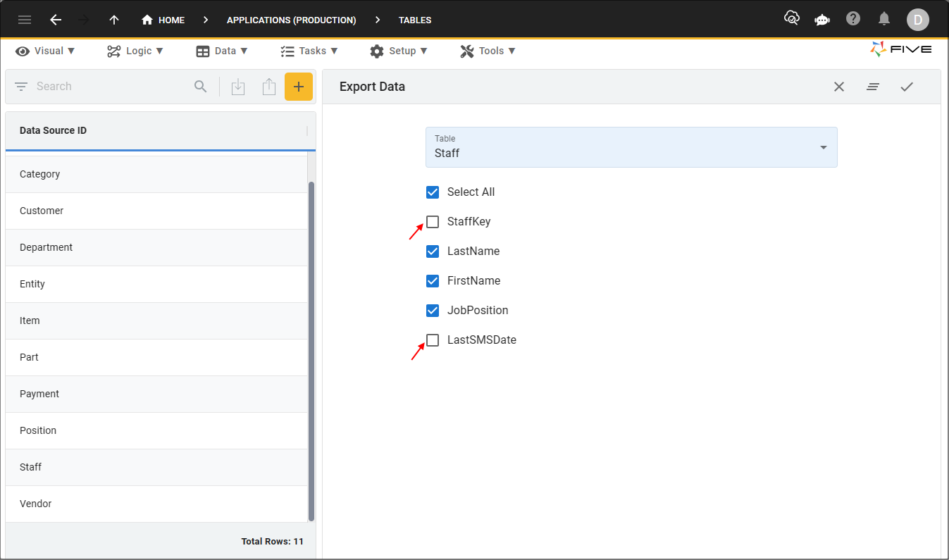Open the Visual menu

46,51
